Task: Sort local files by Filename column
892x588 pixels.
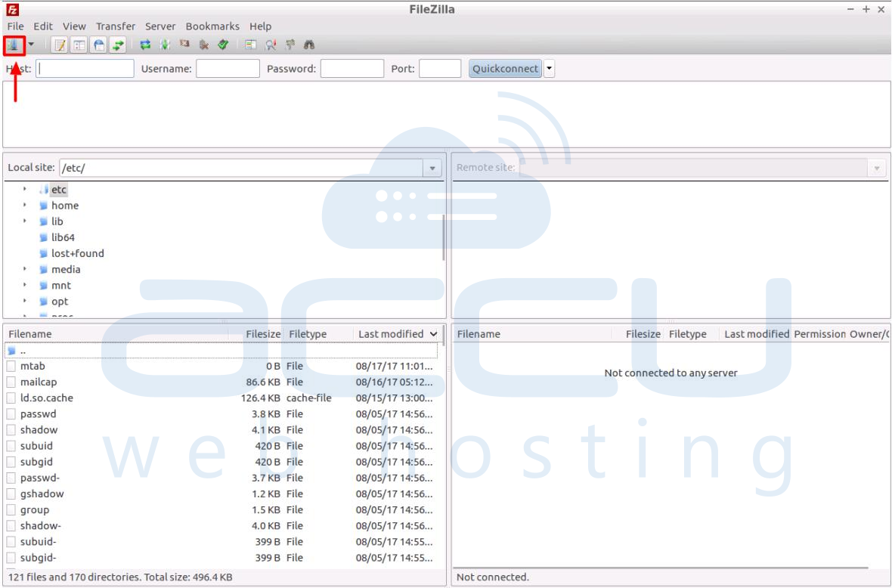Action: (x=116, y=334)
